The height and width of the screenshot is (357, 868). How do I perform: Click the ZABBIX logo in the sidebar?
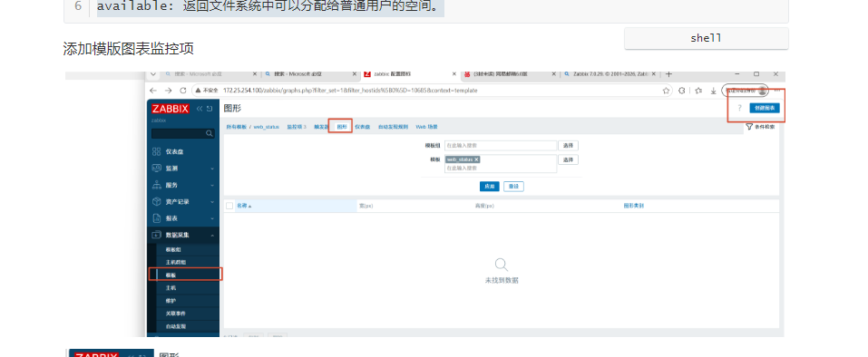click(170, 109)
